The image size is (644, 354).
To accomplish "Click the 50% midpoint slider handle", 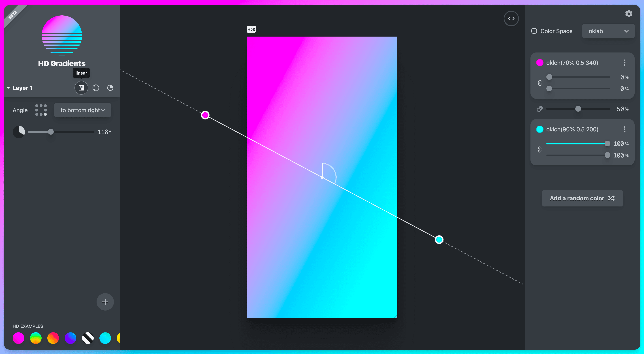I will (x=578, y=109).
